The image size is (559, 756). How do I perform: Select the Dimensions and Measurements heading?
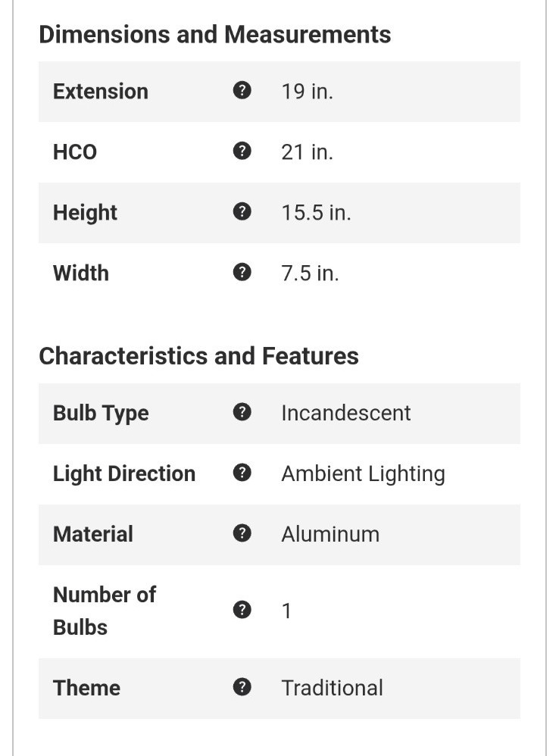(214, 35)
